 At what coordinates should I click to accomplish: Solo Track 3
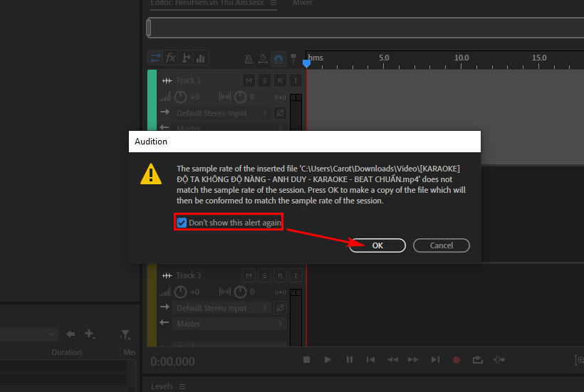point(264,275)
